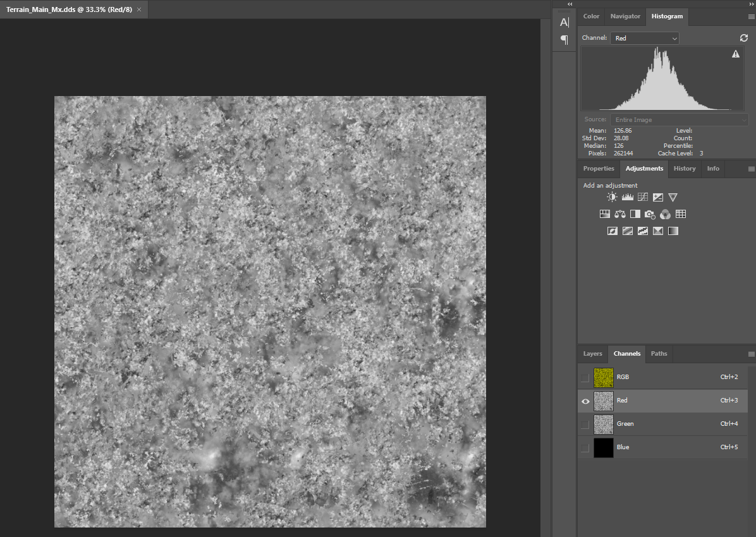This screenshot has height=537, width=756.
Task: Open the Info tab
Action: 713,168
